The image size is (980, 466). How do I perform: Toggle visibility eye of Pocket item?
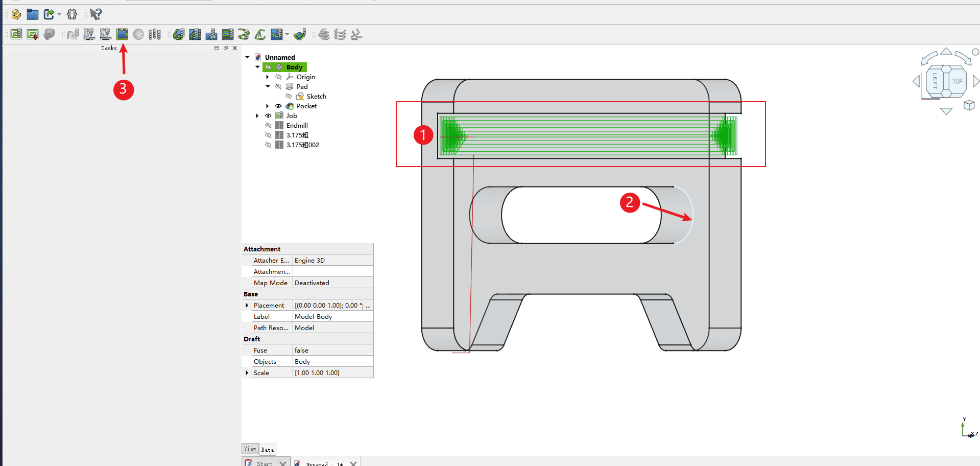[x=278, y=106]
